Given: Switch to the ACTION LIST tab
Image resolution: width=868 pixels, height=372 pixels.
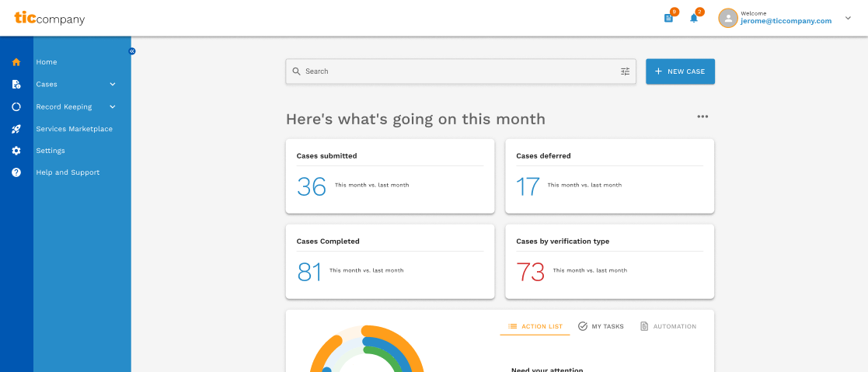Looking at the screenshot, I should point(535,327).
